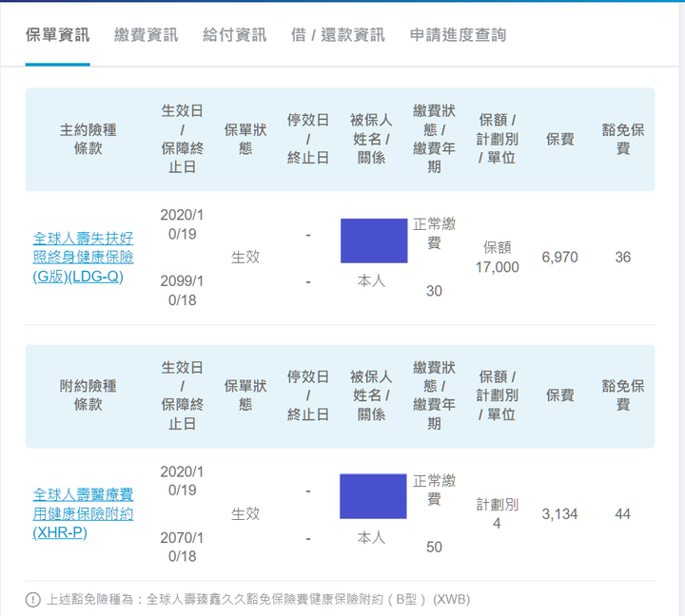Viewport: 685px width, 616px height.
Task: Open 全球人壽失扶好照終身健康保險(G版)(LDG-Q) policy link
Action: coord(83,258)
